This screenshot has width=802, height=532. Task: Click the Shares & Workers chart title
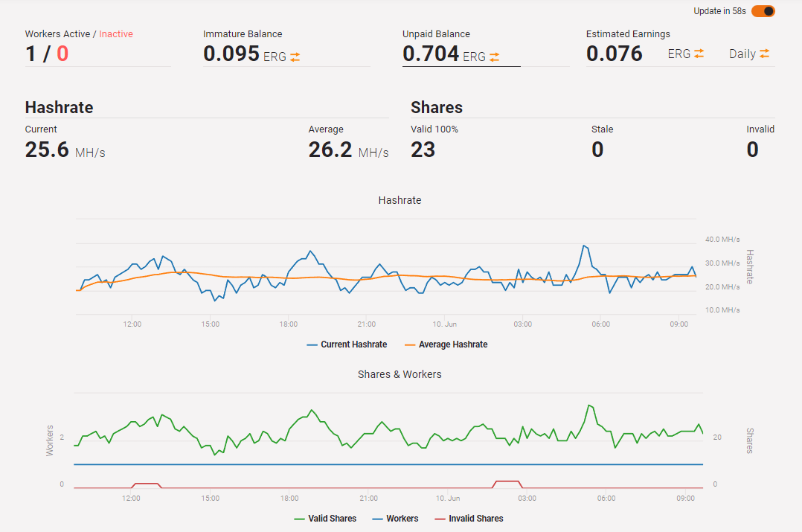click(400, 374)
